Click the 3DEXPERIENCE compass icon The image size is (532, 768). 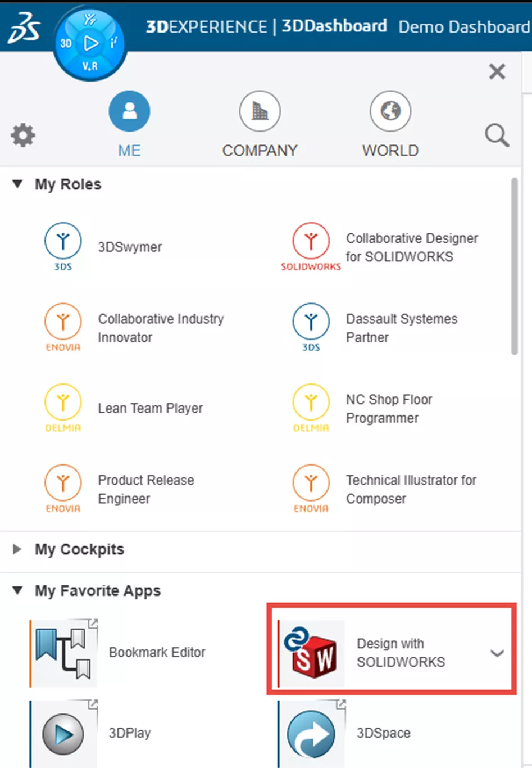coord(90,42)
